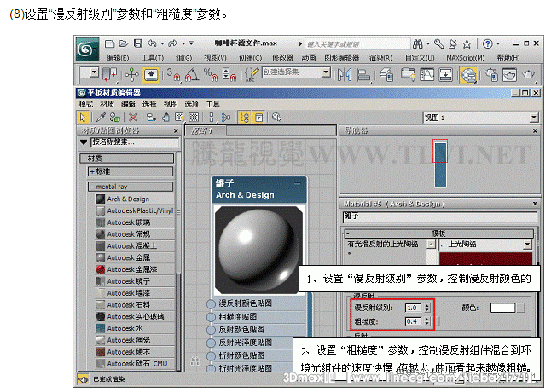Click the New Scene icon
The height and width of the screenshot is (392, 557).
pos(110,43)
